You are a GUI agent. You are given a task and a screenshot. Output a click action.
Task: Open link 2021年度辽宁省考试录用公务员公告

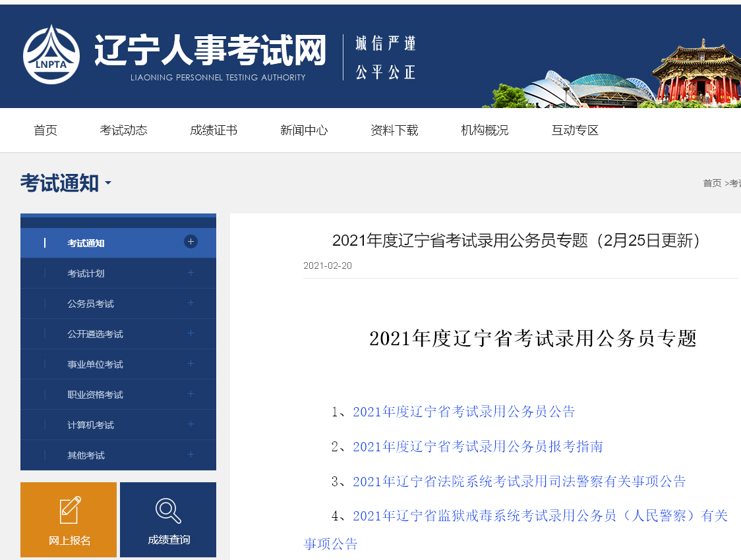[463, 412]
